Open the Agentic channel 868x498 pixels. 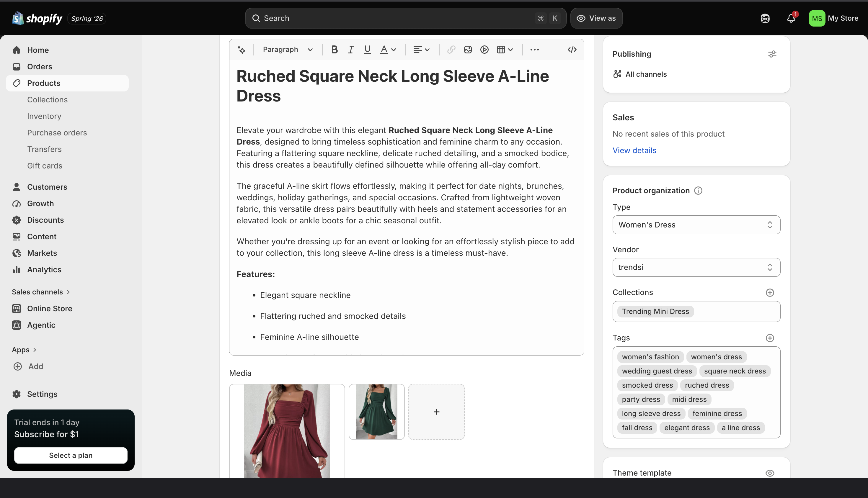[67, 325]
